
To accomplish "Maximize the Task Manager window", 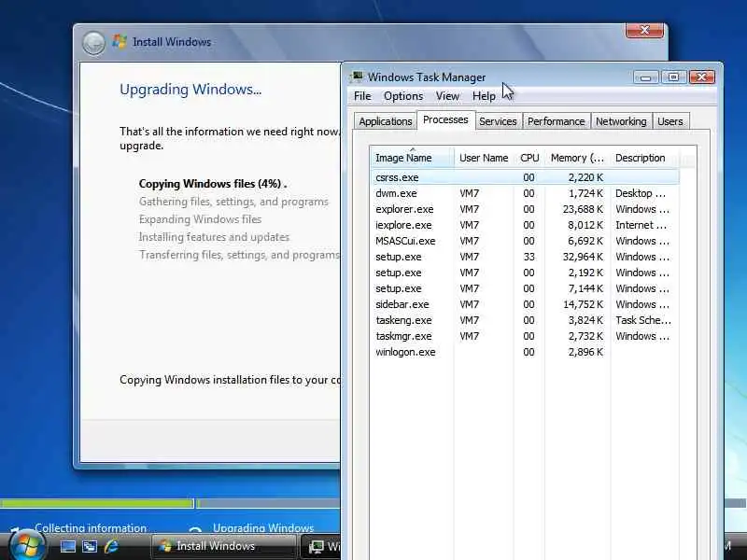I will [673, 77].
